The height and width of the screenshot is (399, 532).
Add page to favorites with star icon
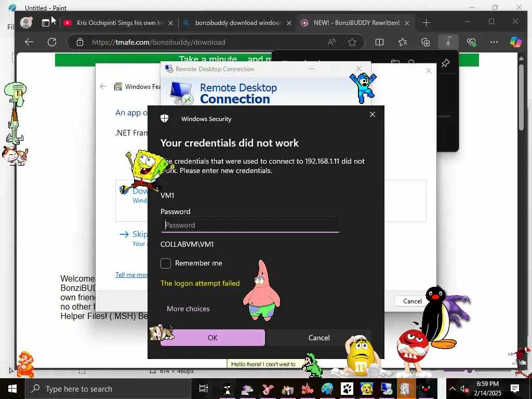click(352, 42)
